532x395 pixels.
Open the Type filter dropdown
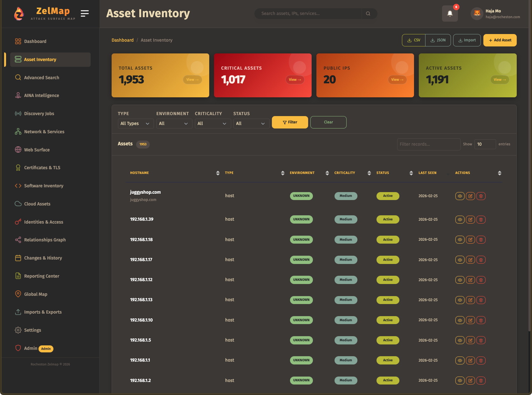(135, 123)
